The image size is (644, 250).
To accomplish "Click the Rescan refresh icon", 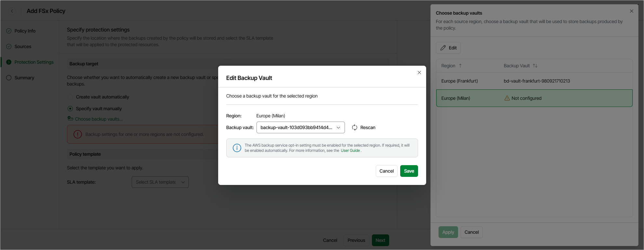I will (x=355, y=127).
